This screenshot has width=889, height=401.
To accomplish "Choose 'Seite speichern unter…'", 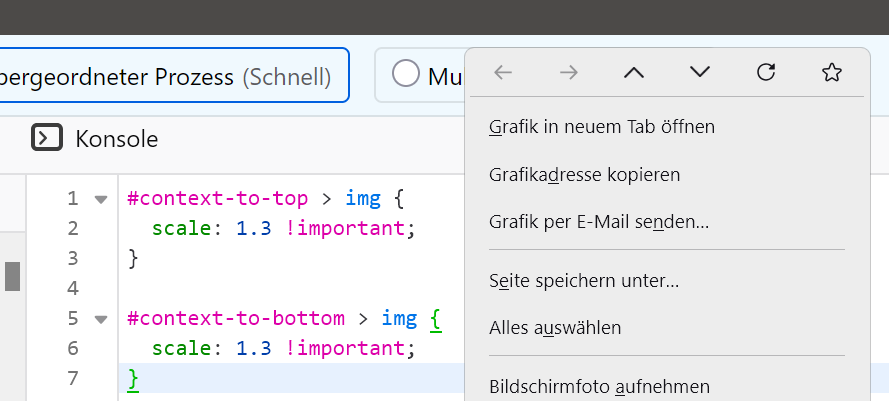I will (x=584, y=281).
